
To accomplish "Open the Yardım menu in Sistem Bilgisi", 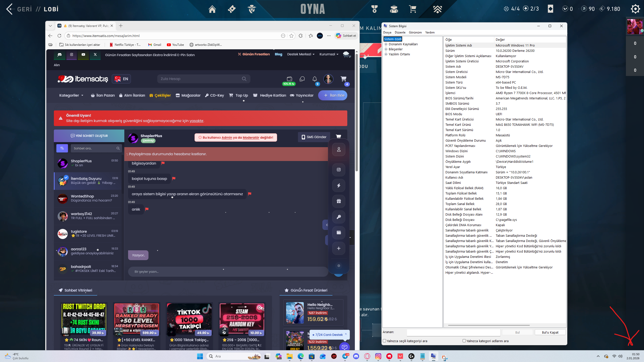I will (430, 32).
